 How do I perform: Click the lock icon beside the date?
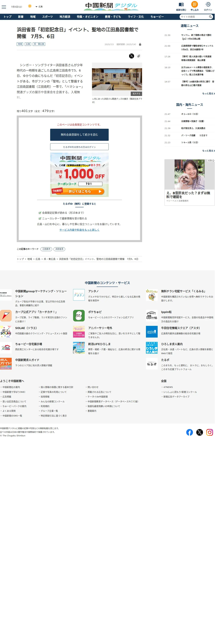coord(140,44)
